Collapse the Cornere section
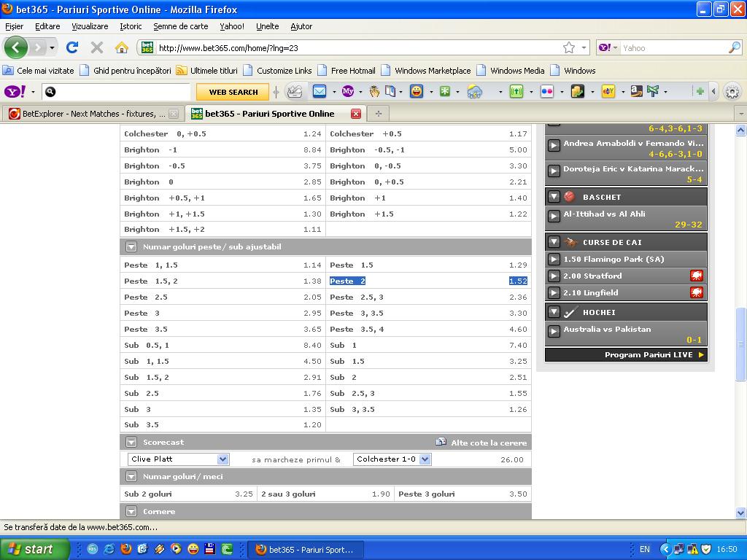This screenshot has width=747, height=560. [x=131, y=511]
